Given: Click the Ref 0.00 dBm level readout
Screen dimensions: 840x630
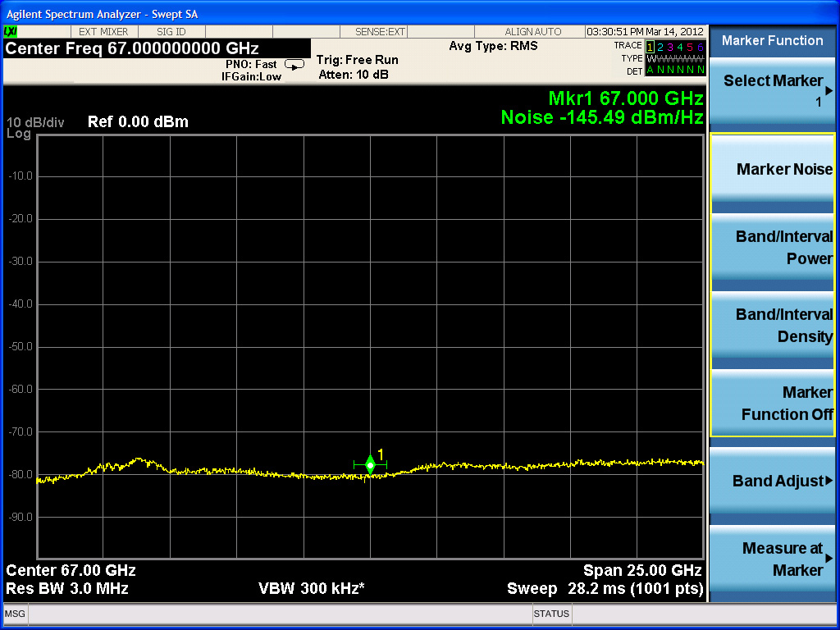Looking at the screenshot, I should (x=138, y=122).
